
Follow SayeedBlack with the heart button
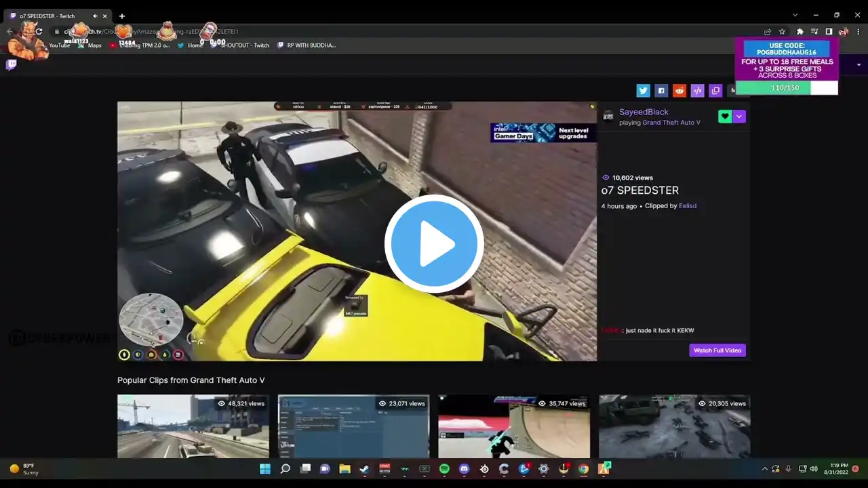(725, 117)
